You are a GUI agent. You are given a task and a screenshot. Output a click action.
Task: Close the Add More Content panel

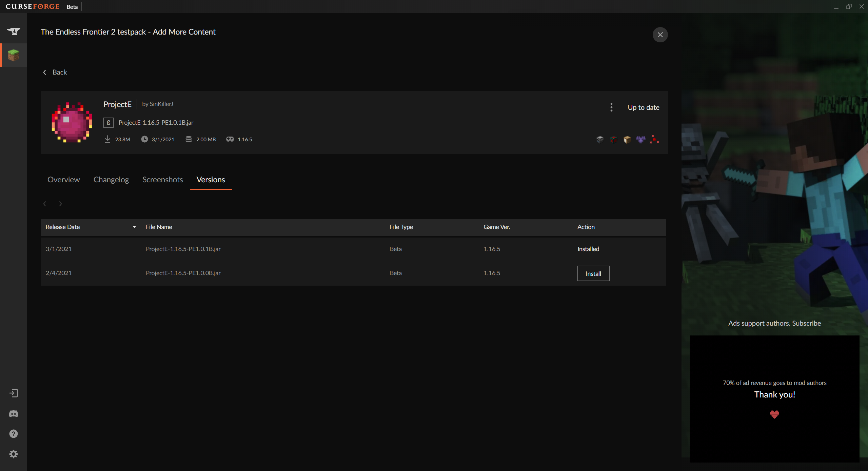point(660,35)
